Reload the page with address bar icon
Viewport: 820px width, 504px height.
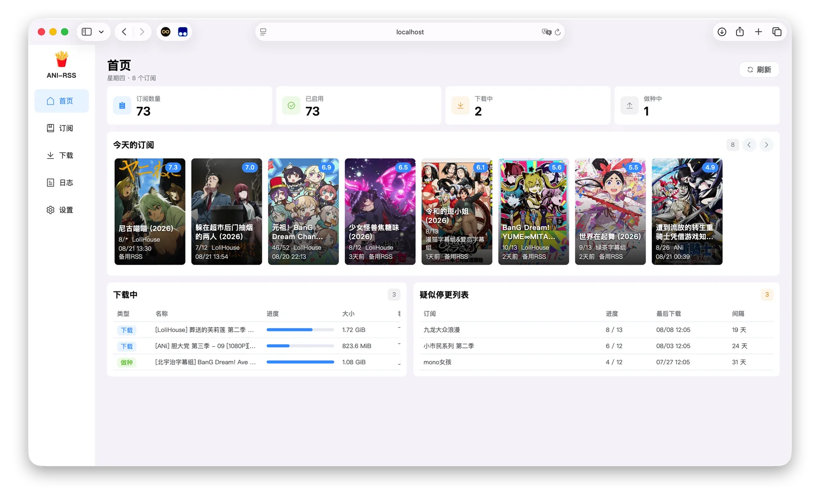pyautogui.click(x=558, y=32)
